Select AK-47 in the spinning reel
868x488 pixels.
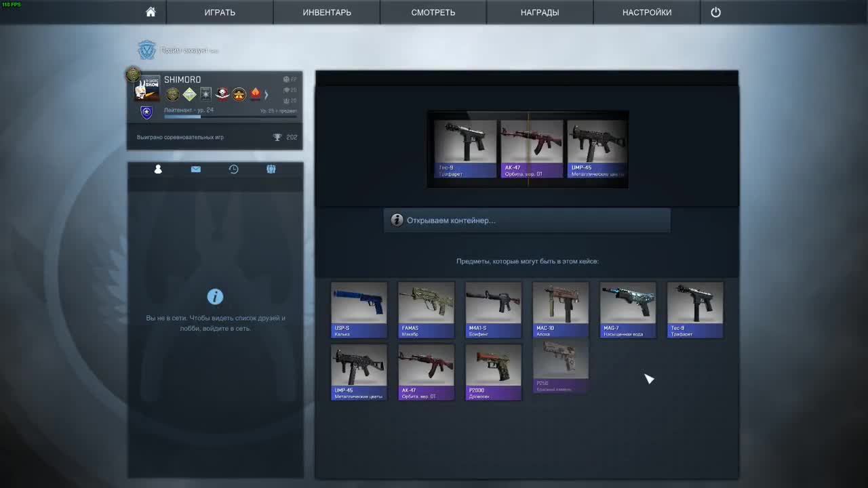pyautogui.click(x=532, y=149)
